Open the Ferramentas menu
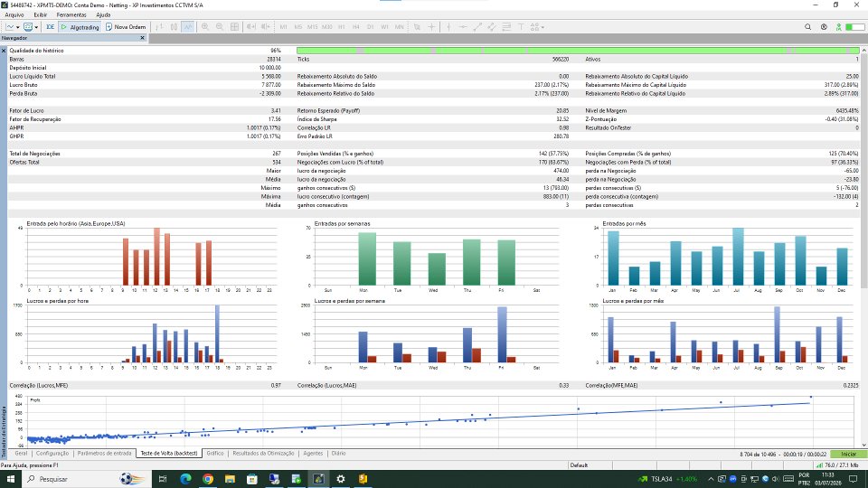Viewport: 868px width, 488px height. (x=71, y=15)
